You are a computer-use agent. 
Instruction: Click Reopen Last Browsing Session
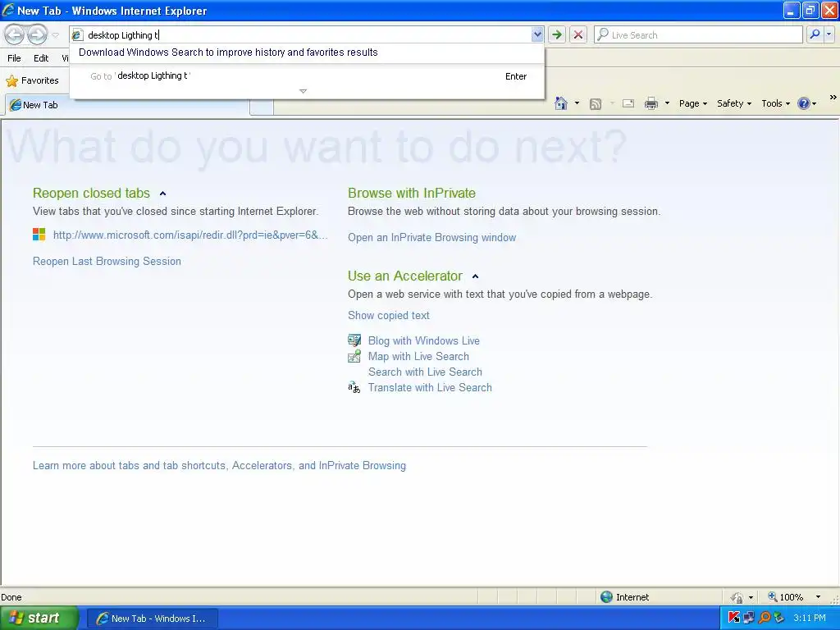click(x=107, y=262)
